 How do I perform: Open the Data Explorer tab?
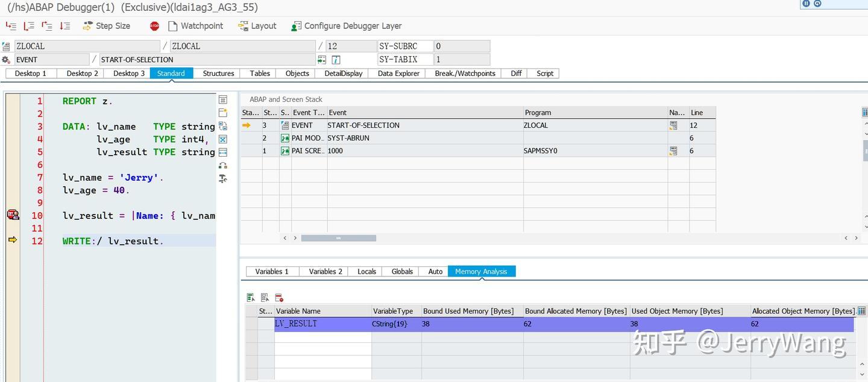coord(398,74)
